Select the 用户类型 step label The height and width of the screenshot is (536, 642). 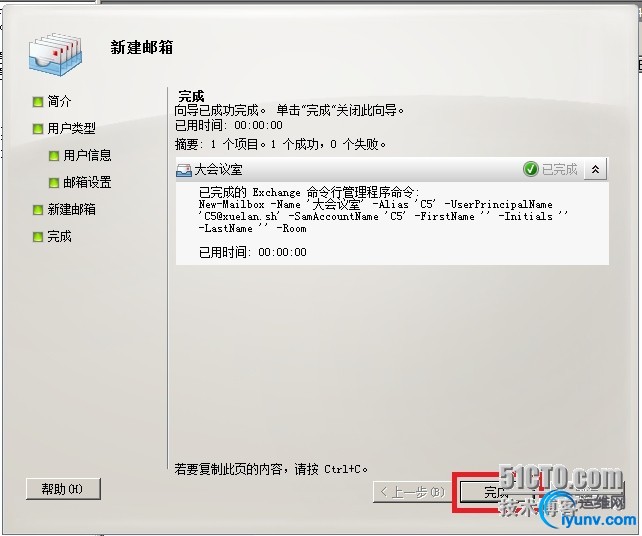[x=71, y=129]
